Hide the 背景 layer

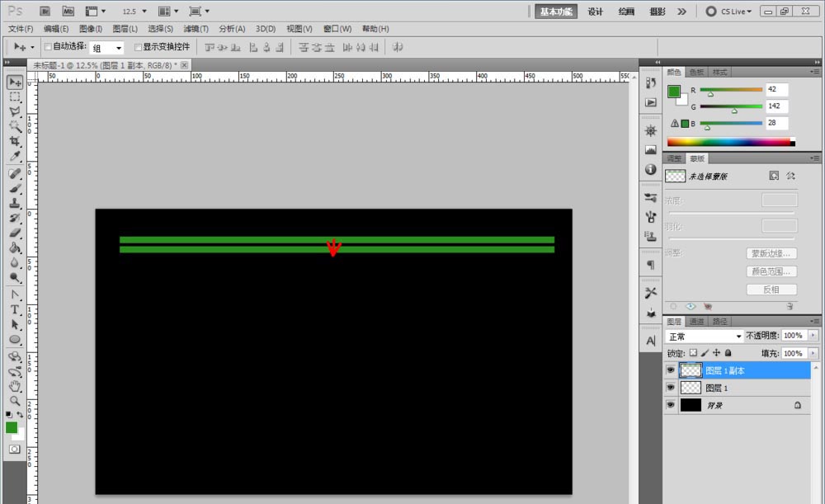[x=670, y=405]
